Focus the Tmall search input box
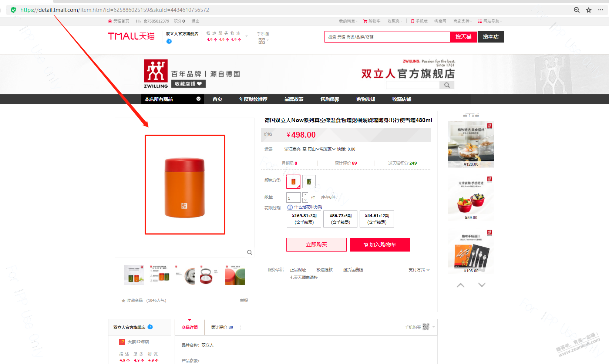 pyautogui.click(x=387, y=37)
